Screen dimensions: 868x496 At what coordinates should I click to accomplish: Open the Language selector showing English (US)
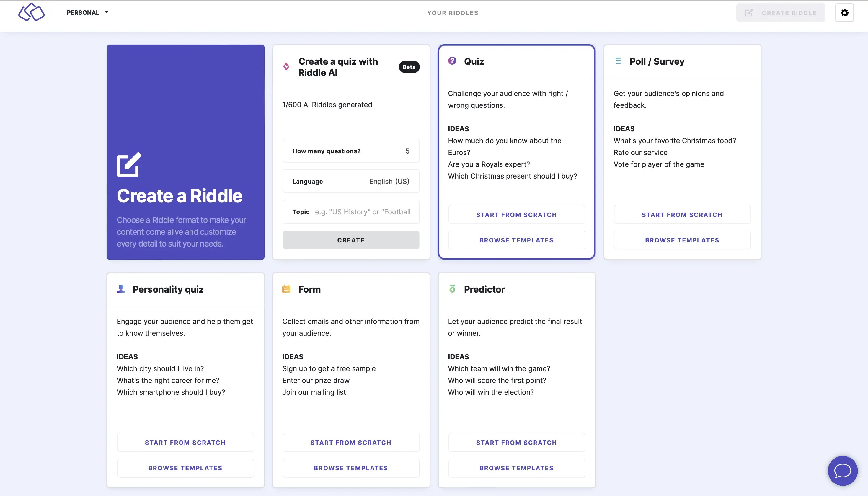351,181
